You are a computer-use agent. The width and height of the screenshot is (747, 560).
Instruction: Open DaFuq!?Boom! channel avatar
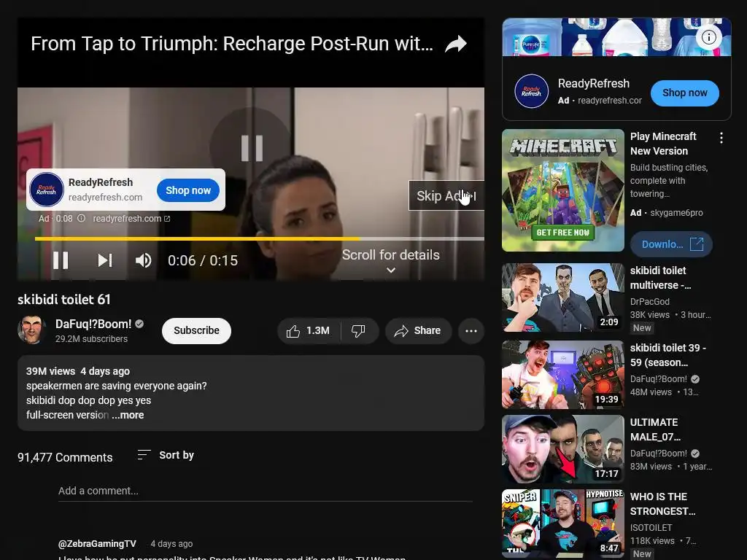point(31,330)
